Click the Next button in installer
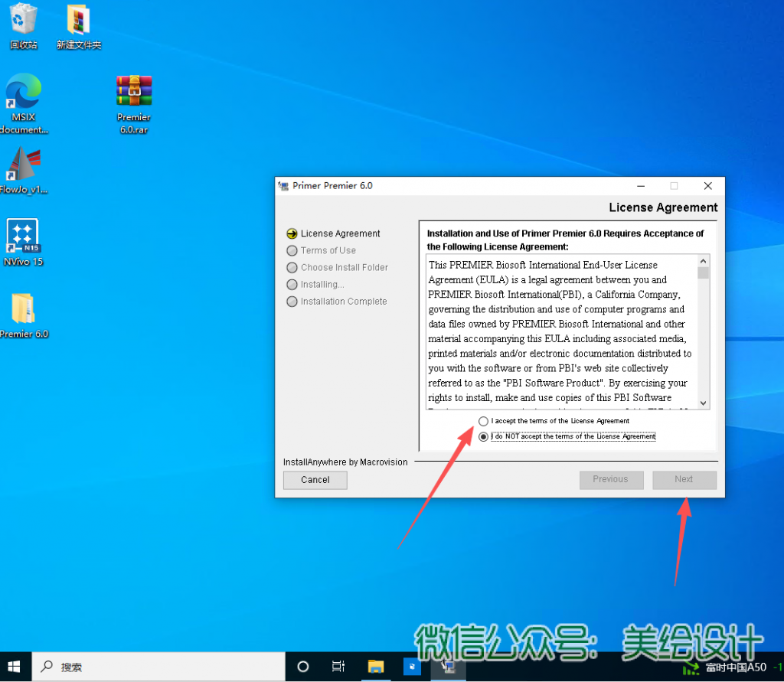784x682 pixels. 684,480
